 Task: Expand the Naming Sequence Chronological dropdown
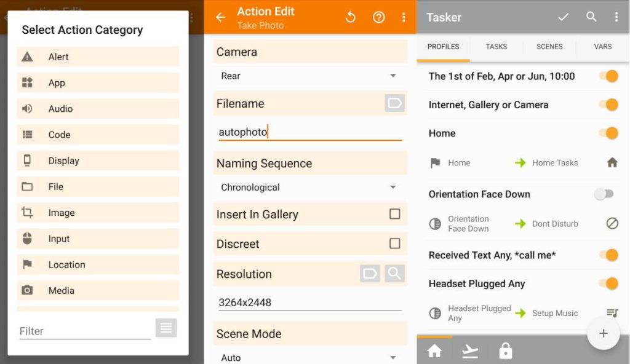pos(310,187)
